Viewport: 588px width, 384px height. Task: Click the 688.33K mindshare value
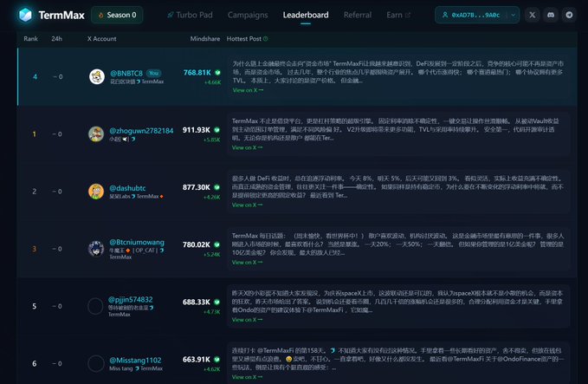pos(196,302)
